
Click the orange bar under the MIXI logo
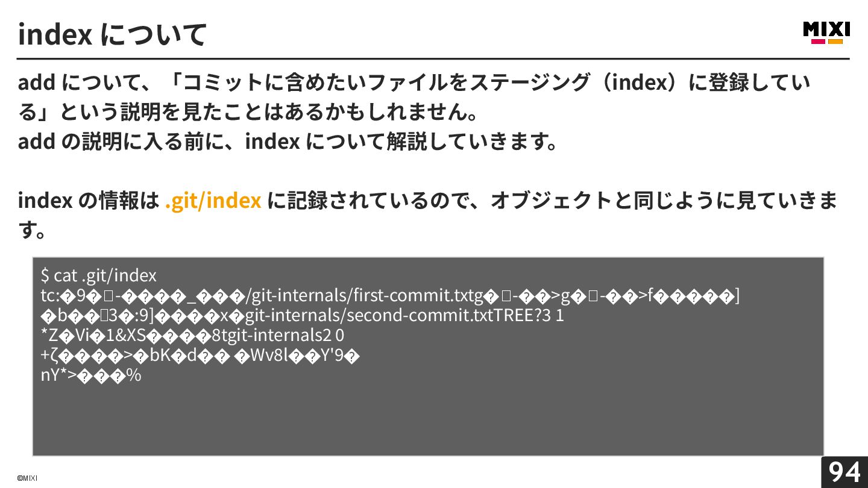tap(835, 42)
